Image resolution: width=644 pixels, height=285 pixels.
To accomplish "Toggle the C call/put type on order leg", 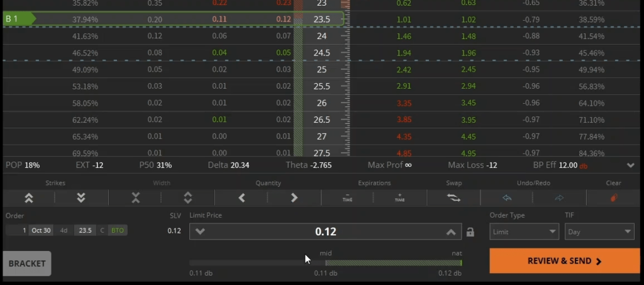I will (103, 230).
